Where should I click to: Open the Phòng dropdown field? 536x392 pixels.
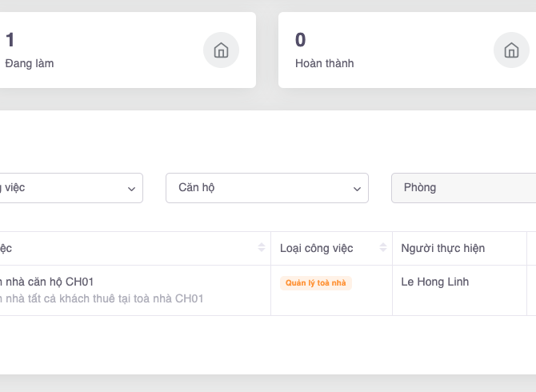tap(464, 188)
